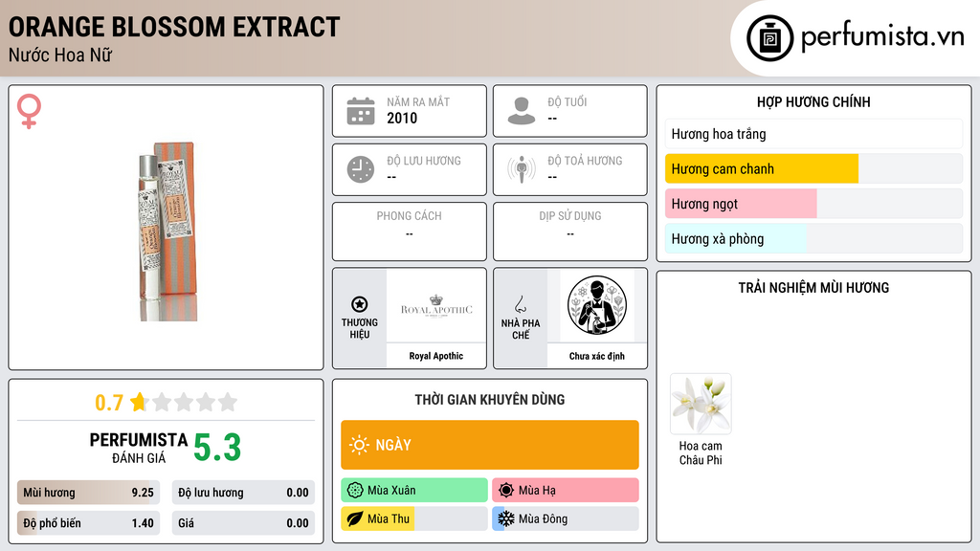The image size is (980, 551).
Task: Click the nose icon above Nhà Pha Chế
Action: tap(520, 304)
